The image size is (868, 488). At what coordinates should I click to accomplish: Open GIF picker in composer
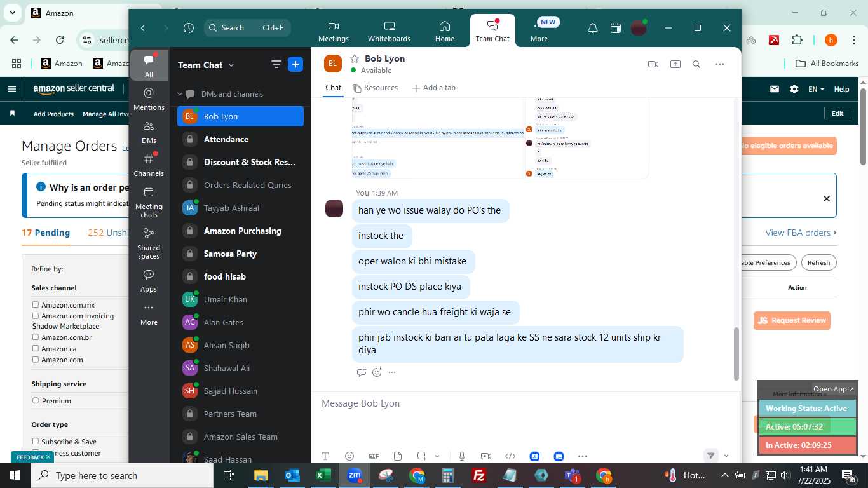point(374,456)
